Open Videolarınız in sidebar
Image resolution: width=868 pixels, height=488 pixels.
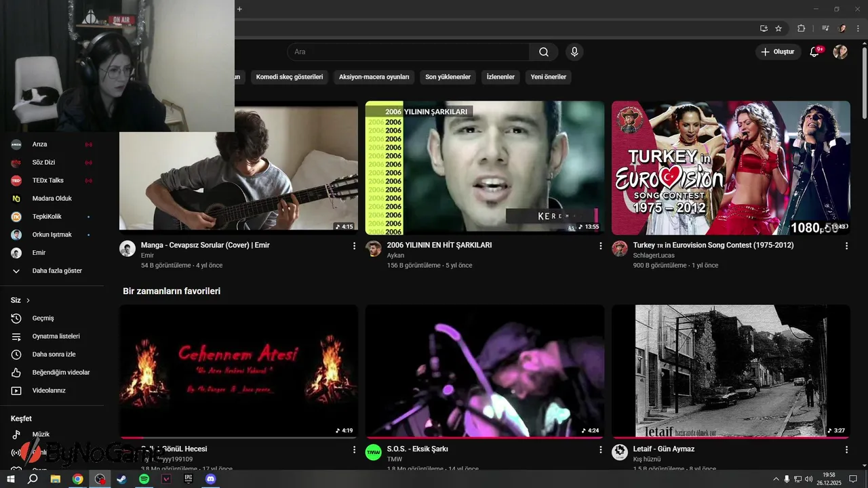(x=52, y=390)
